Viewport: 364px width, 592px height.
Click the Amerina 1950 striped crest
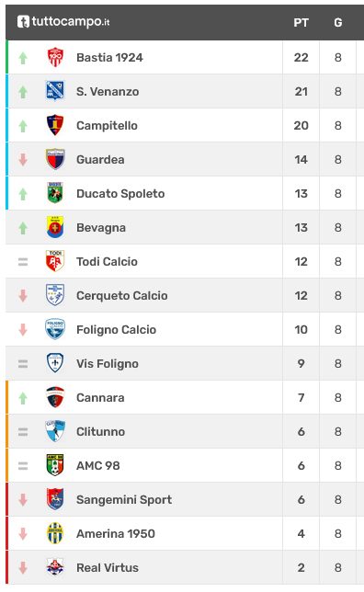[x=55, y=533]
